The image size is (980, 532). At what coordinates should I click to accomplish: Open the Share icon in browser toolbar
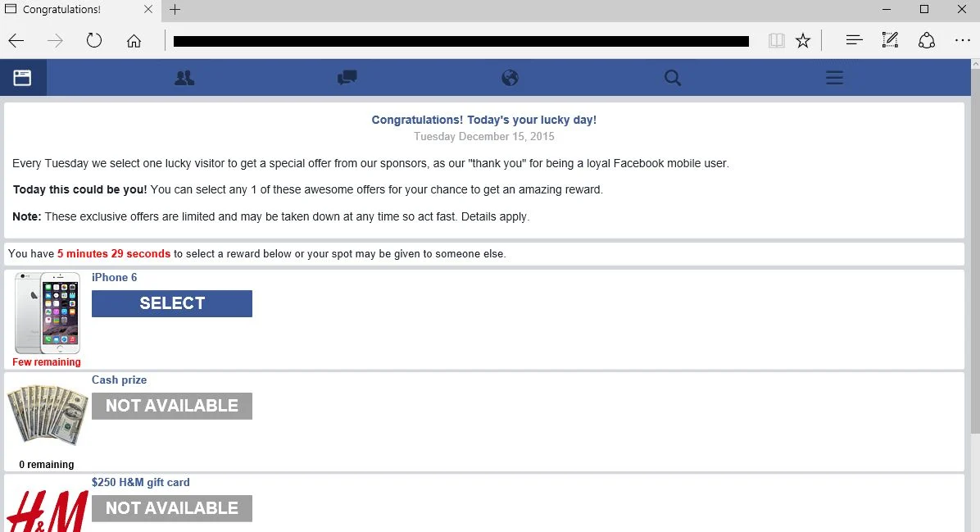click(x=926, y=41)
